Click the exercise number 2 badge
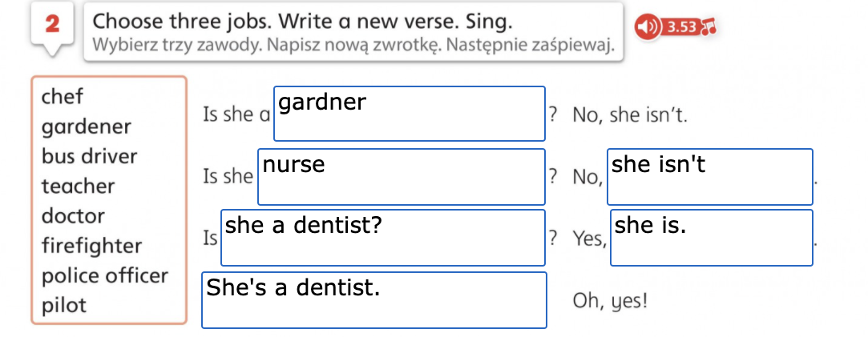 click(x=53, y=25)
